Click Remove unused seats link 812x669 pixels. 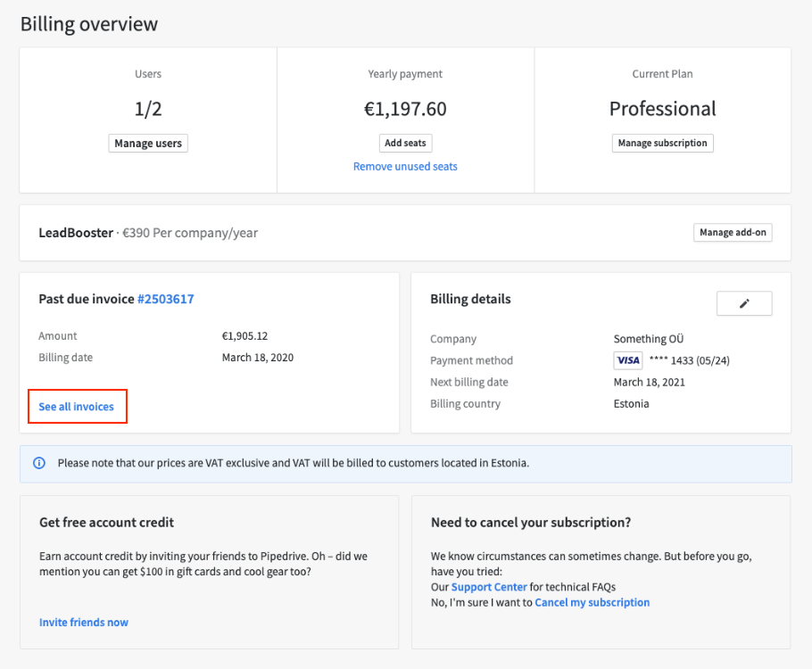(405, 167)
